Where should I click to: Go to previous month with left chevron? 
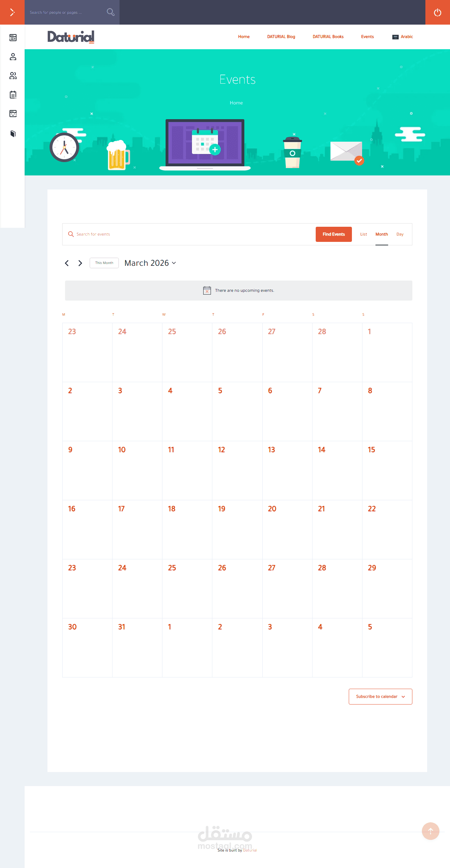click(67, 263)
